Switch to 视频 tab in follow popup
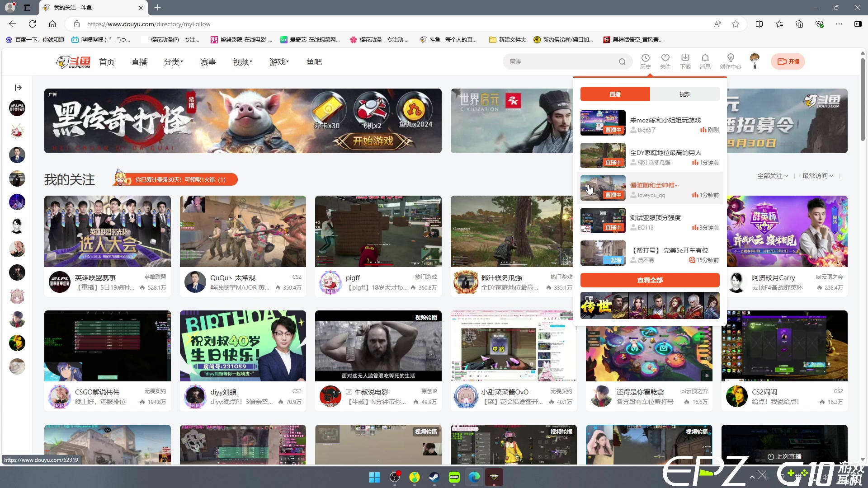The width and height of the screenshot is (868, 488). pyautogui.click(x=685, y=94)
